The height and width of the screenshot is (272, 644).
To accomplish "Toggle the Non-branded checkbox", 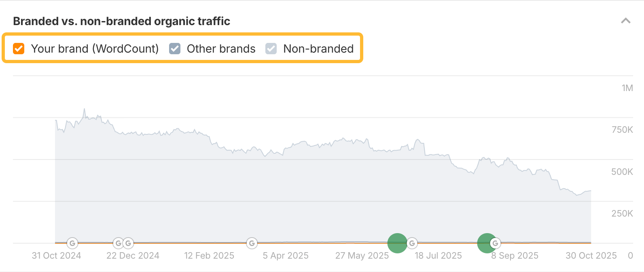I will coord(271,49).
